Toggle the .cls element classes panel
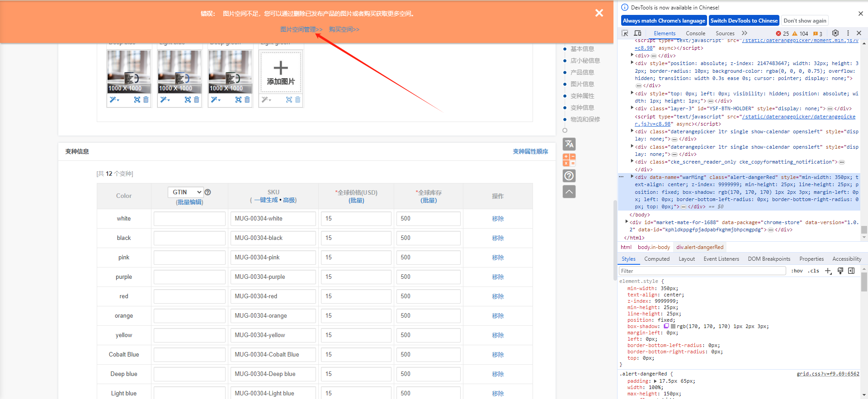 coord(814,271)
